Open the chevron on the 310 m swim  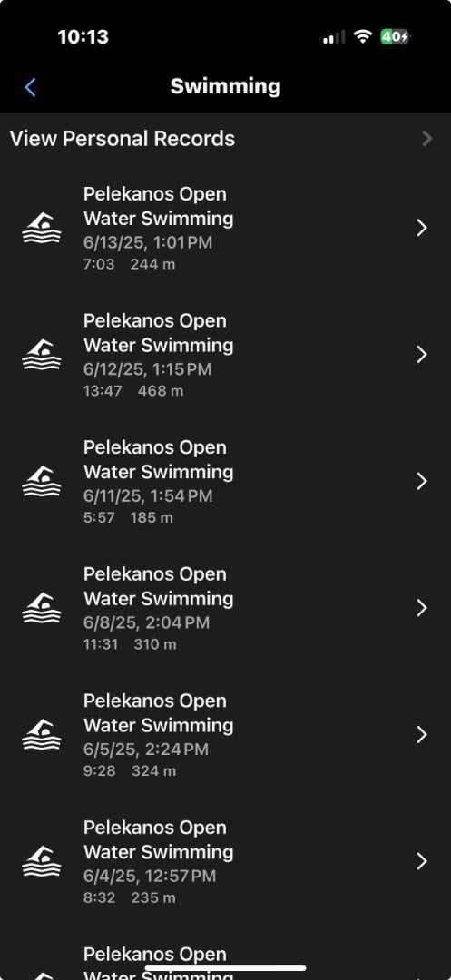click(422, 608)
